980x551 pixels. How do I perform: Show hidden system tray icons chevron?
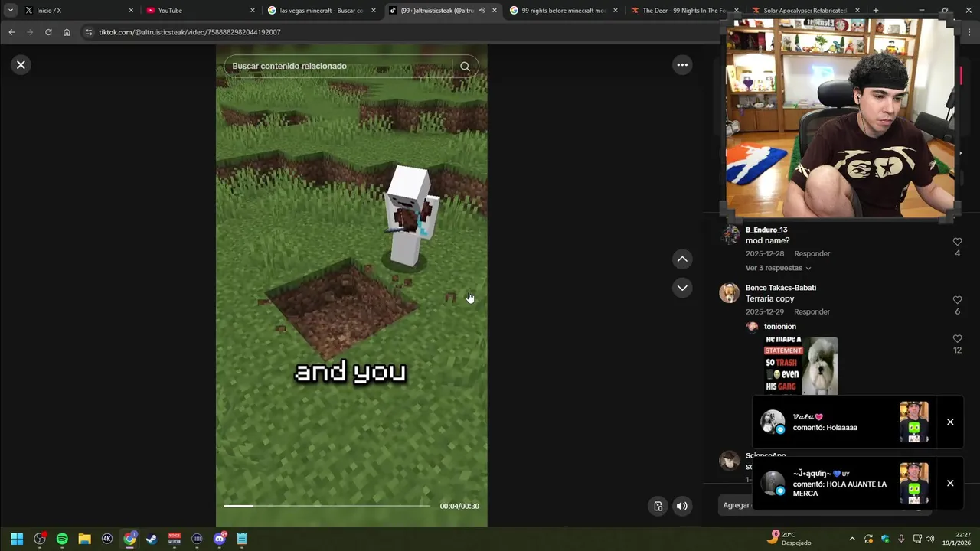pos(852,539)
